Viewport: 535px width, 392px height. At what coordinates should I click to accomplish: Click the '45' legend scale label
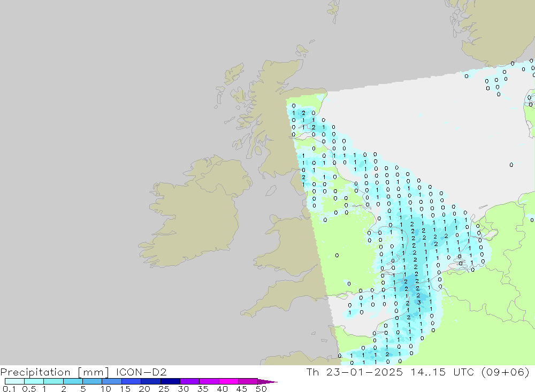click(x=242, y=389)
